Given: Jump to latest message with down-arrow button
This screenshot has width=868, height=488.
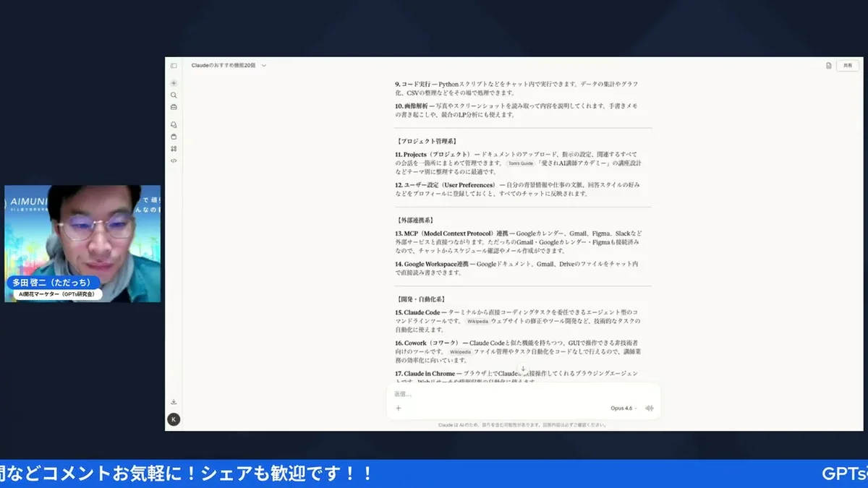Looking at the screenshot, I should 523,369.
